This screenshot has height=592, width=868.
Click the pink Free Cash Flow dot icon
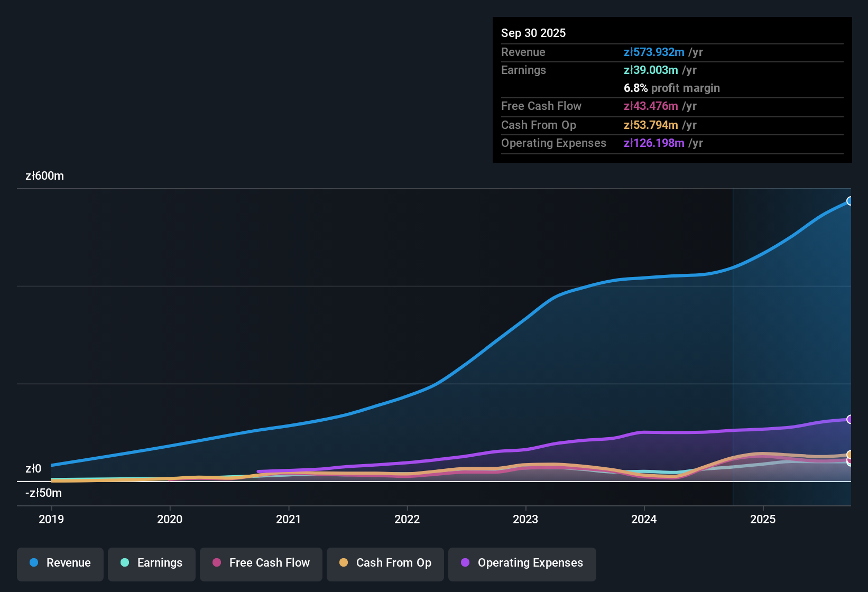pyautogui.click(x=216, y=563)
